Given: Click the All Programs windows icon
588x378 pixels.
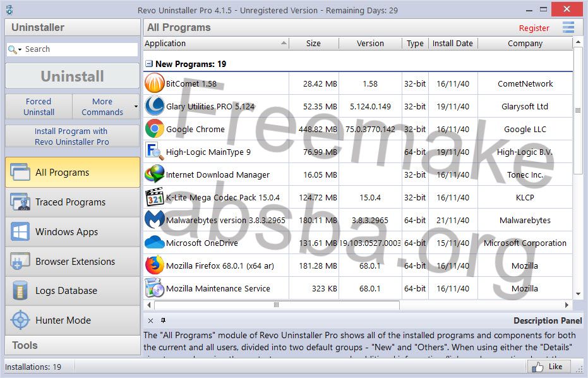Looking at the screenshot, I should (x=20, y=173).
